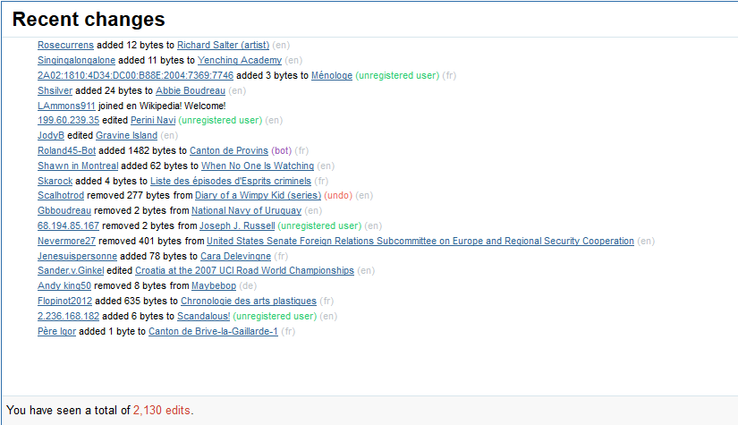This screenshot has height=425, width=738.
Task: Open Liste des épisodes d'Esprits criminels
Action: pos(231,181)
